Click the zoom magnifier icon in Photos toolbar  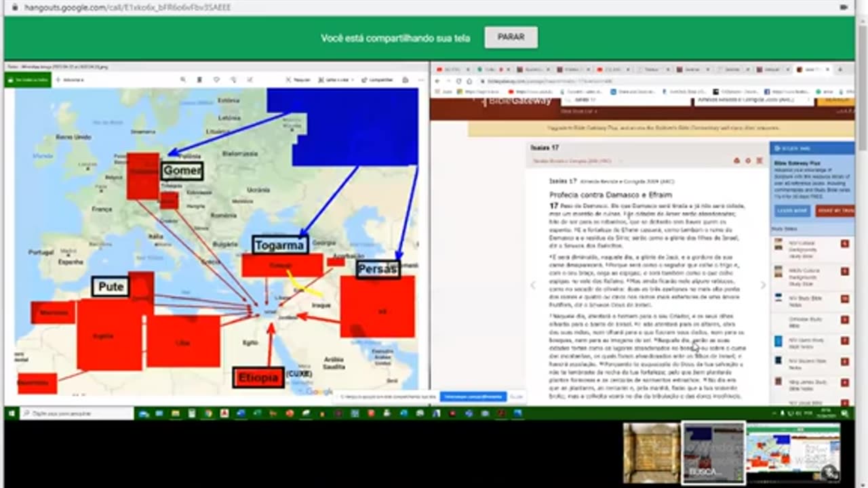click(x=183, y=80)
